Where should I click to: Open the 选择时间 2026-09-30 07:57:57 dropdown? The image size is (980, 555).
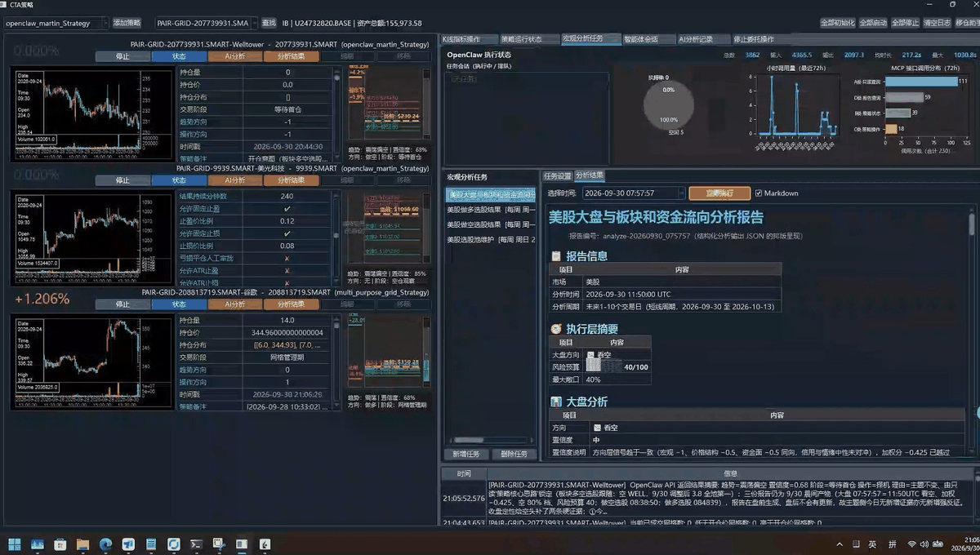click(x=634, y=193)
